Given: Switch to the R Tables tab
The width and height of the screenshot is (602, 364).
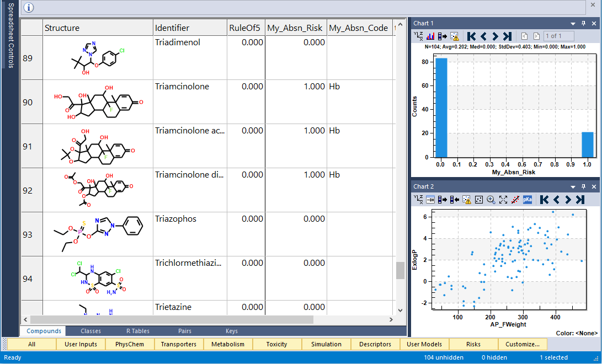Looking at the screenshot, I should click(138, 331).
